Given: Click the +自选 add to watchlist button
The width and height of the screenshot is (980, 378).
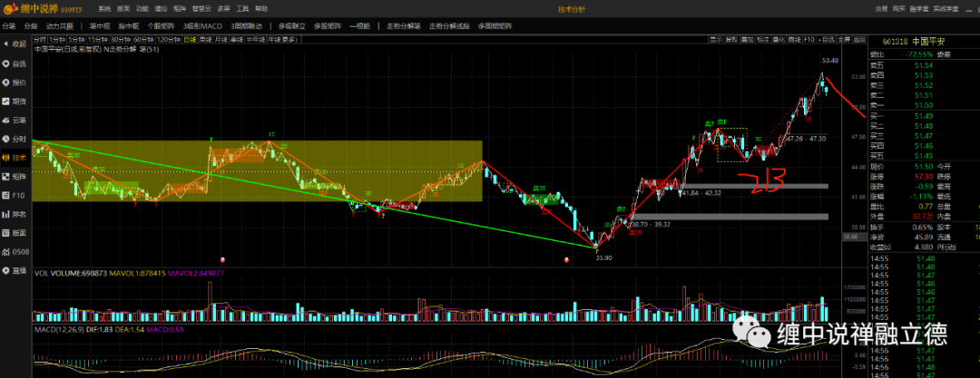Looking at the screenshot, I should click(x=827, y=39).
